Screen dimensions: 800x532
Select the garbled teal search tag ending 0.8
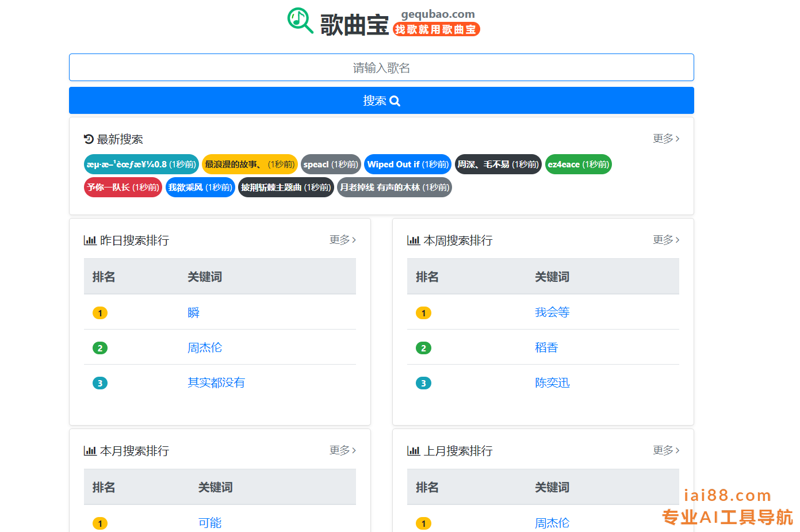point(141,164)
